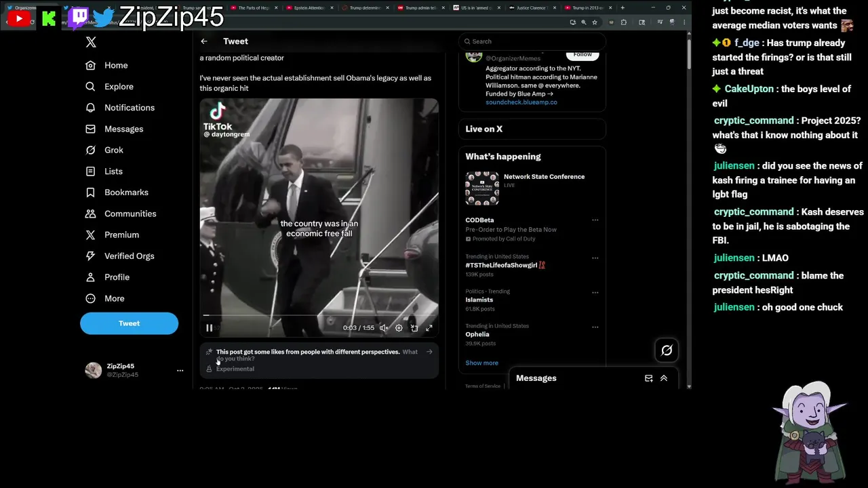Click the ZipZip45 profile avatar
Screen dimensions: 868x488
pyautogui.click(x=93, y=370)
